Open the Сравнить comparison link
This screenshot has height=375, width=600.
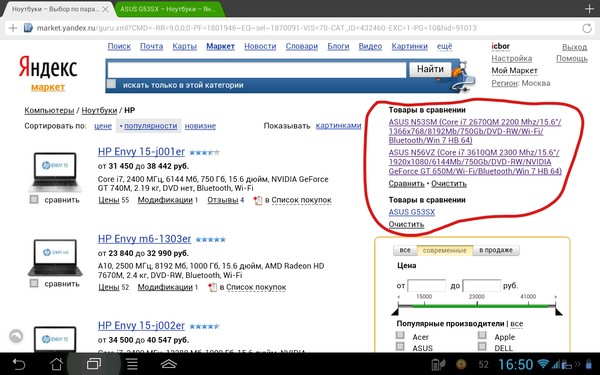(406, 184)
